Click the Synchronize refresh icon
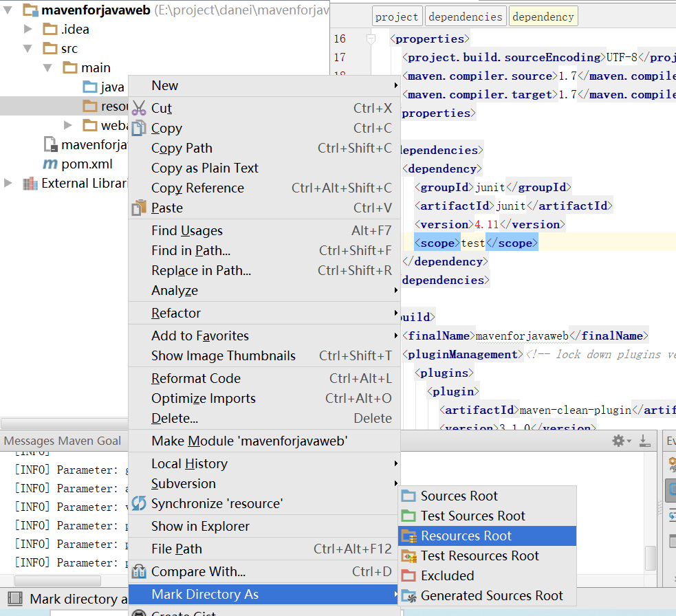676x616 pixels. point(139,503)
